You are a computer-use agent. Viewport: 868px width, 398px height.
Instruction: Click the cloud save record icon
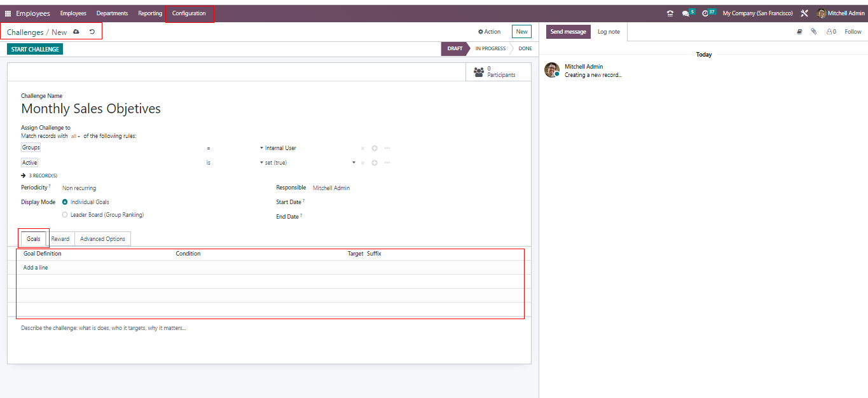[x=76, y=32]
